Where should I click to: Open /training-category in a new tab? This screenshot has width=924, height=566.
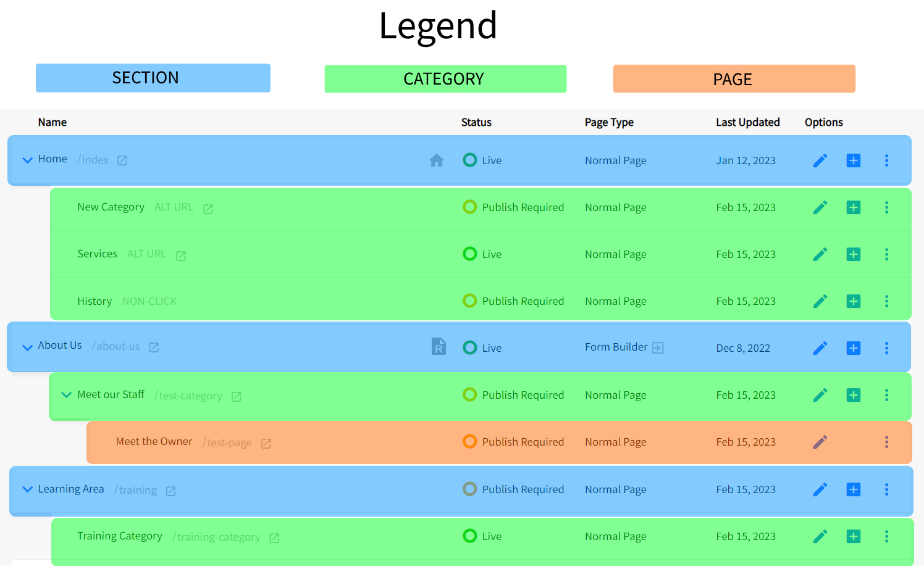[274, 538]
